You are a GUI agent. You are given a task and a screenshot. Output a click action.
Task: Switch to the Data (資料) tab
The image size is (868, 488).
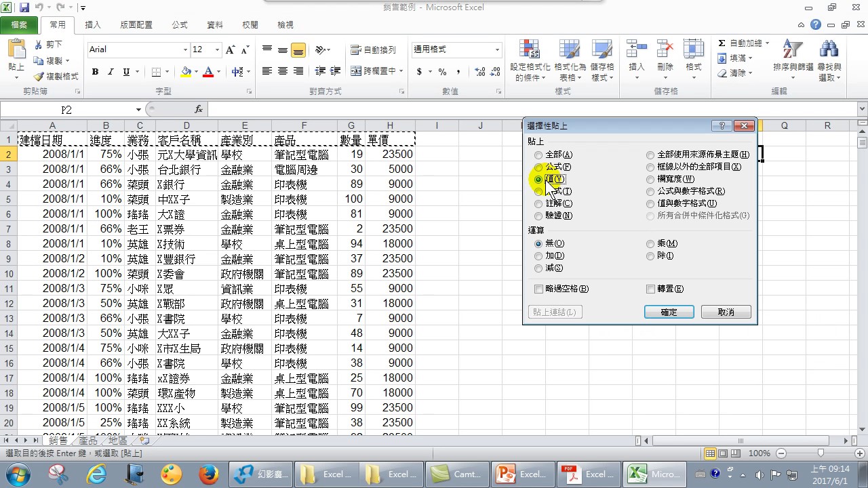[x=215, y=25]
